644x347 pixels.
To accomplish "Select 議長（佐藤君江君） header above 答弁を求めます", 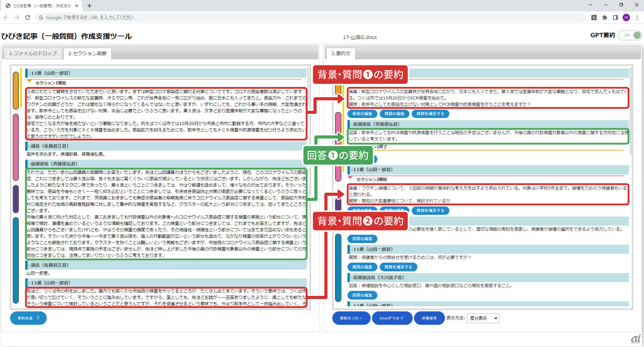I will click(x=166, y=146).
